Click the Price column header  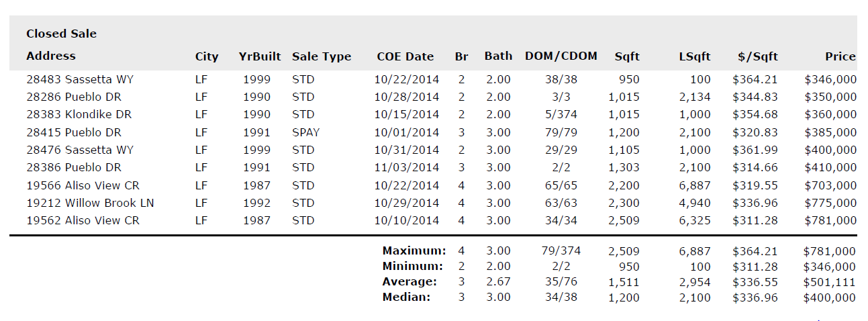[840, 57]
